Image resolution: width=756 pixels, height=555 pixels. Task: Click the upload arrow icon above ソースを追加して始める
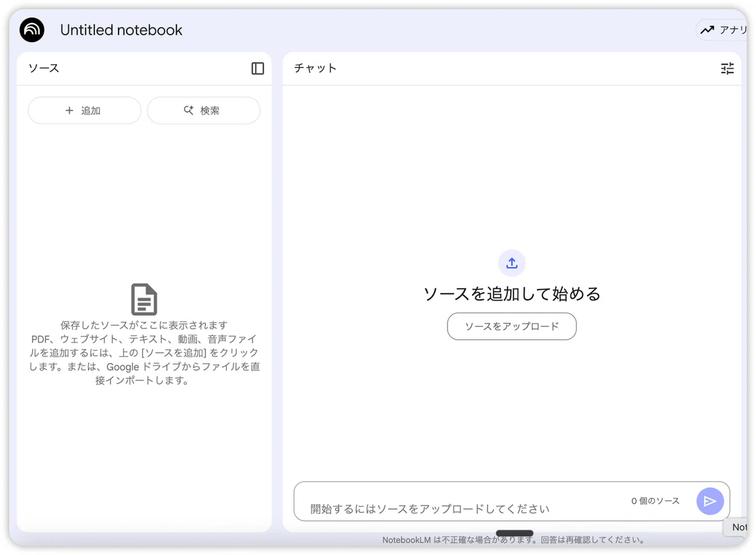click(x=512, y=263)
